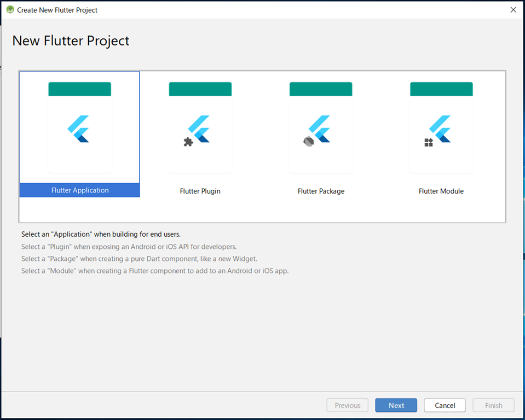Click the Android Studio icon in title bar
The height and width of the screenshot is (420, 525).
point(9,10)
